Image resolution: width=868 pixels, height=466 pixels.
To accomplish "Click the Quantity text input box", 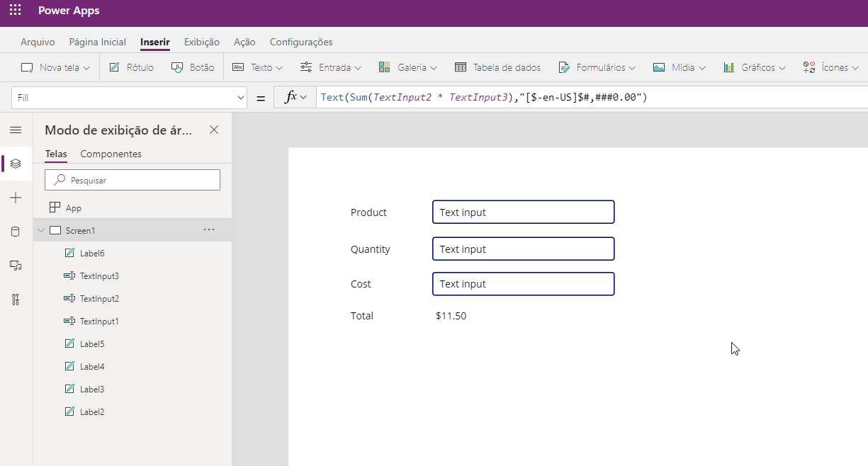I will [x=523, y=249].
